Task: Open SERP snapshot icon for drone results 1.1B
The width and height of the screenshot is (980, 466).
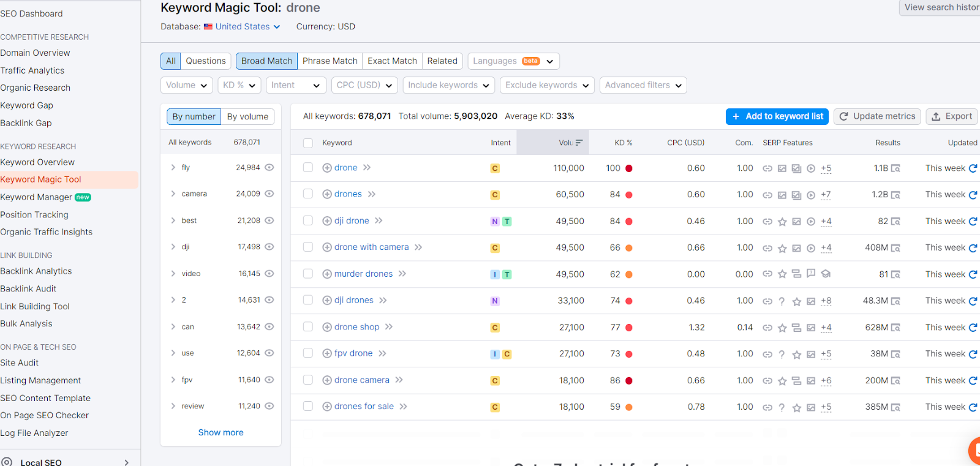Action: (895, 168)
